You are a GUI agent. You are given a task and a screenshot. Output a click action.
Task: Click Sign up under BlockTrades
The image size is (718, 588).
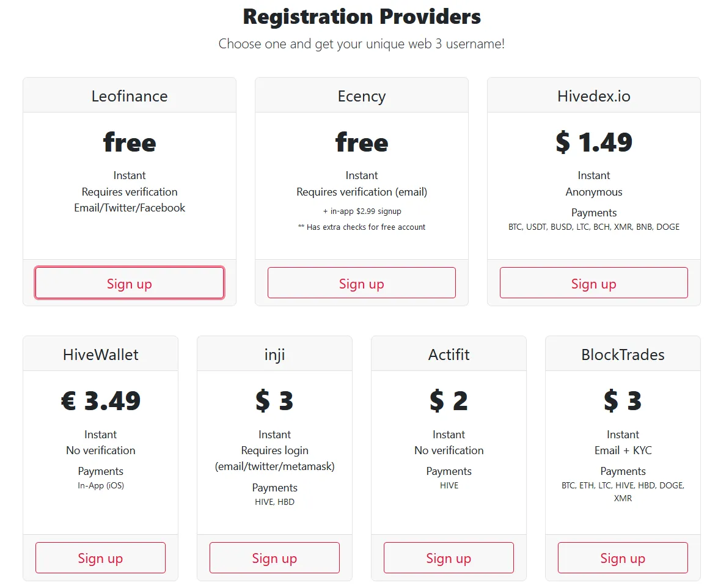click(622, 557)
